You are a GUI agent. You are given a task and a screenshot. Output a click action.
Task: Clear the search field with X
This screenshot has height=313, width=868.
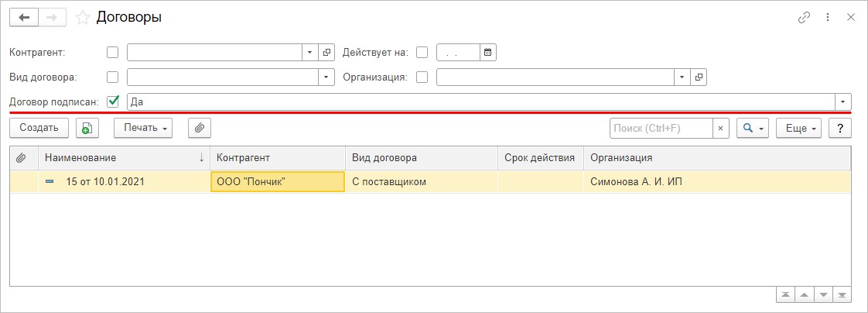click(720, 128)
